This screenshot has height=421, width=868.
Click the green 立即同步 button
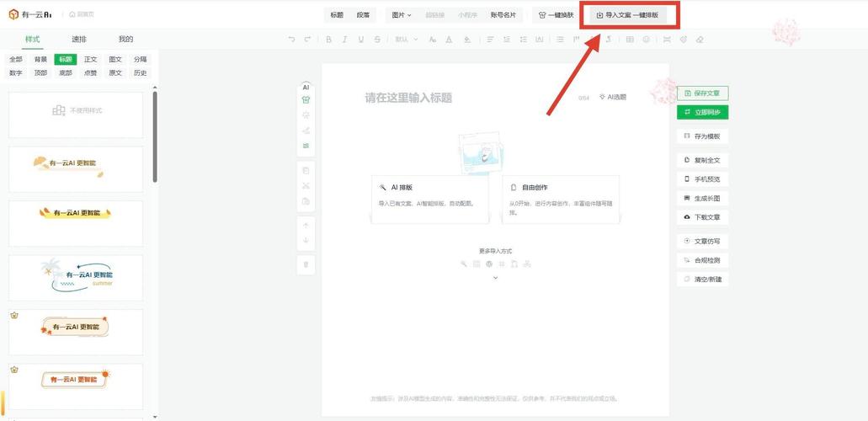702,112
